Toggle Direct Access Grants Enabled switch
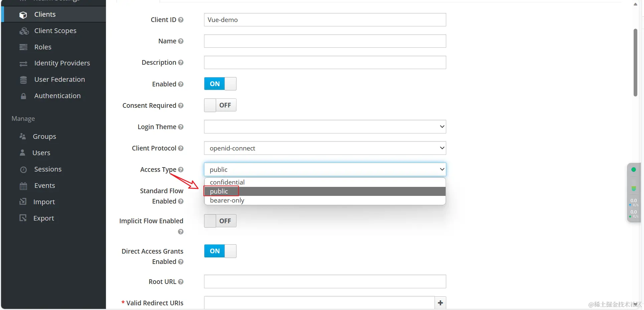Viewport: 644px width, 310px height. (220, 251)
